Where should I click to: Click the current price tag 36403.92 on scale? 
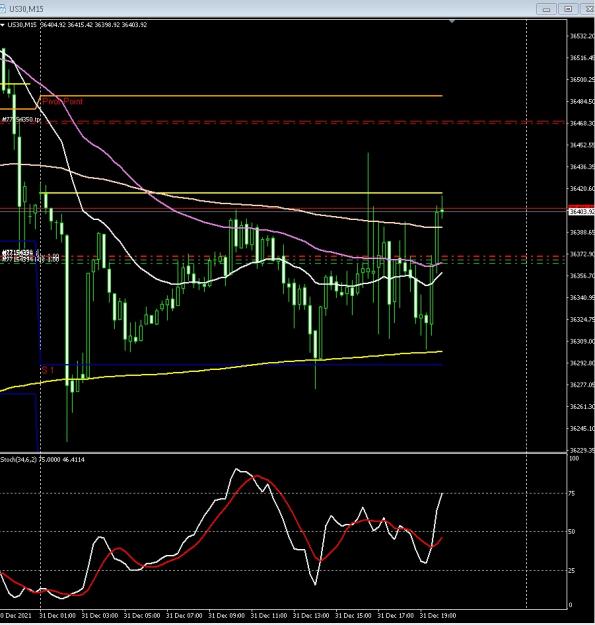581,211
